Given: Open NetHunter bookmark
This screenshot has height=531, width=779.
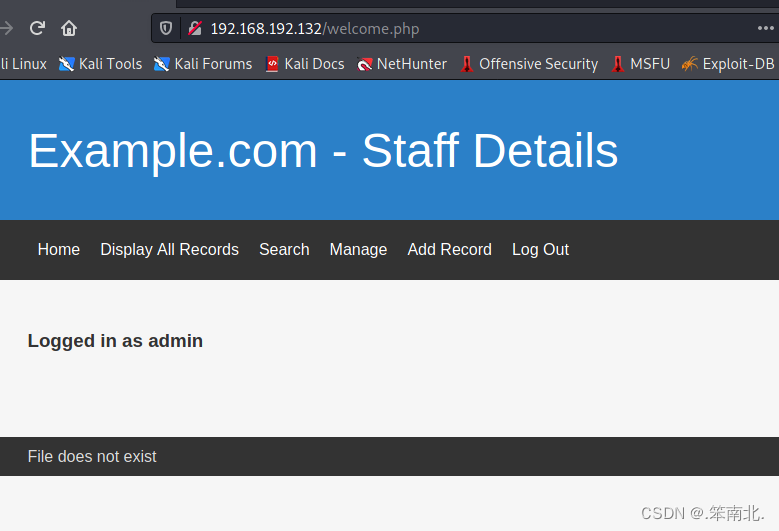Looking at the screenshot, I should [402, 64].
